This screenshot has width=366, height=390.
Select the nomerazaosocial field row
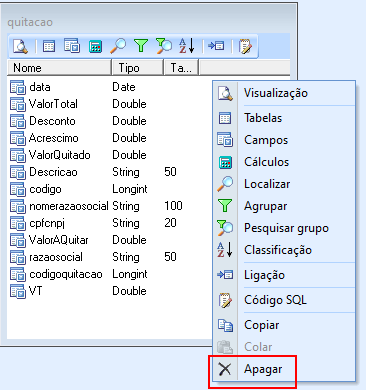109,206
